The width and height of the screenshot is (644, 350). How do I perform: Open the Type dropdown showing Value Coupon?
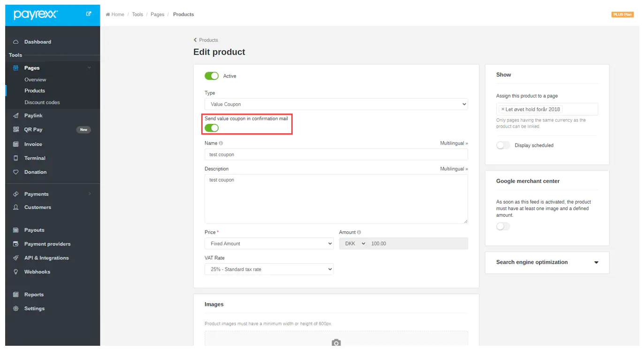(336, 104)
